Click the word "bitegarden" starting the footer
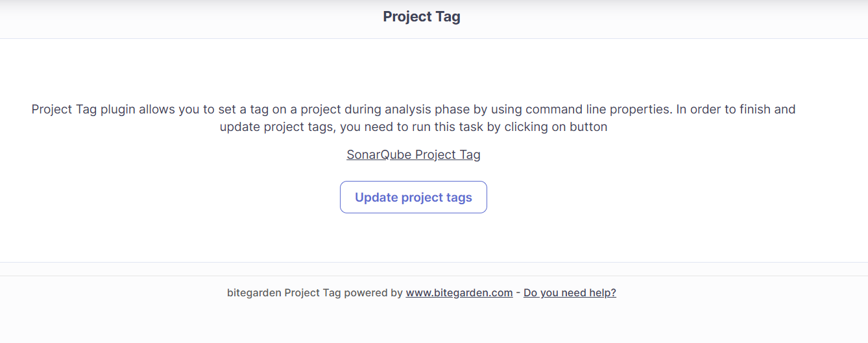Viewport: 868px width, 343px height. tap(254, 293)
